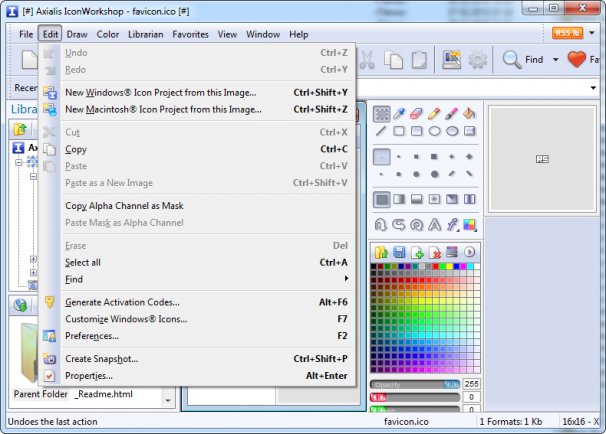Toggle the cylindrical gradient fill mode

(x=470, y=199)
